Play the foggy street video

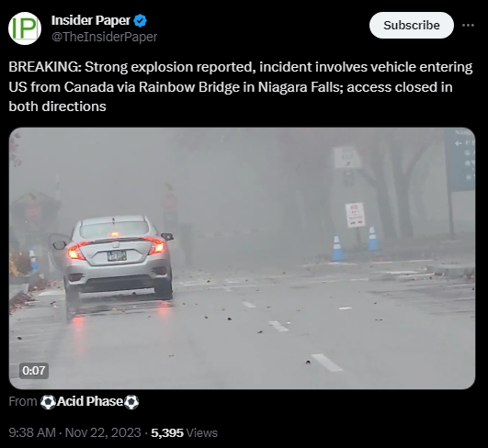point(242,258)
